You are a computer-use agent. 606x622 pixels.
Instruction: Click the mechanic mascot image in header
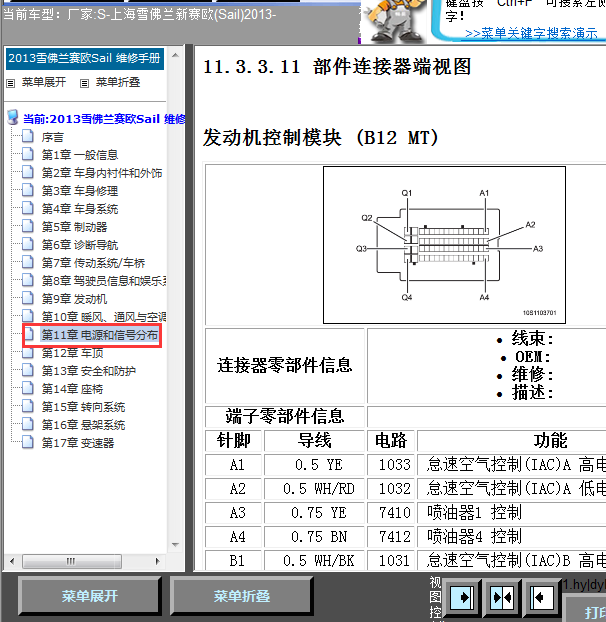point(393,21)
